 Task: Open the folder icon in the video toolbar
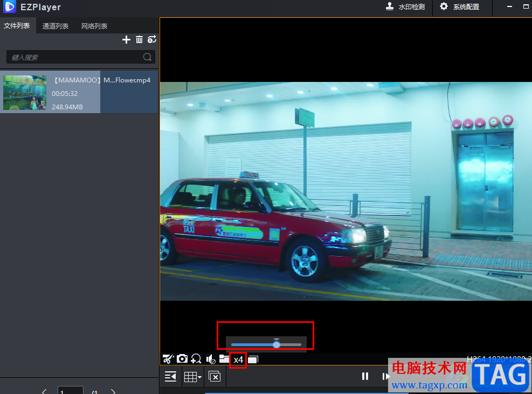tap(224, 359)
